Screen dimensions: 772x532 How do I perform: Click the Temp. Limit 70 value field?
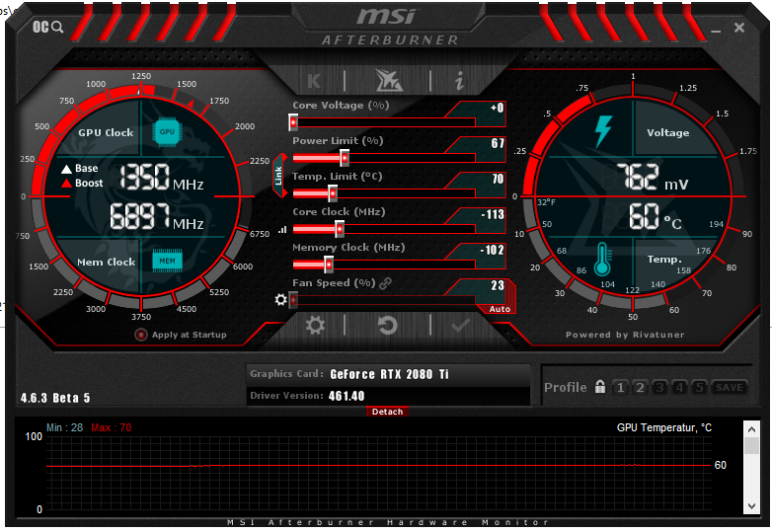pos(483,179)
